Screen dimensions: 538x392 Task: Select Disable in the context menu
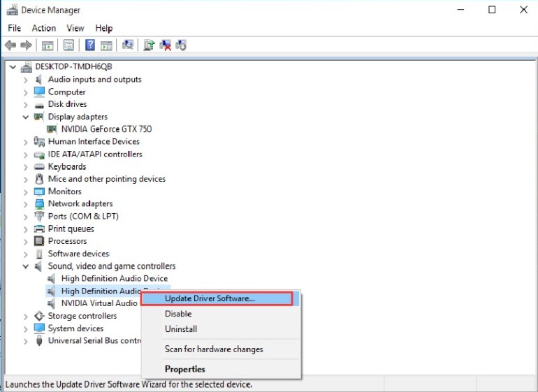click(x=178, y=314)
